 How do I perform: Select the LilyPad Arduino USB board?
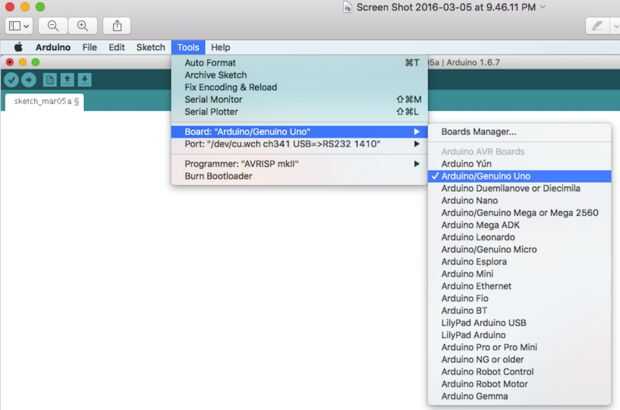pyautogui.click(x=520, y=323)
